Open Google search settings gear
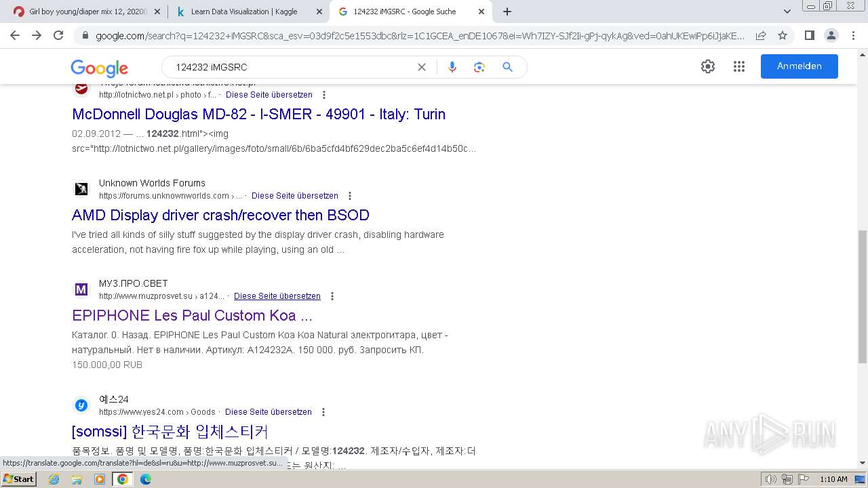The width and height of the screenshot is (868, 488). (708, 66)
